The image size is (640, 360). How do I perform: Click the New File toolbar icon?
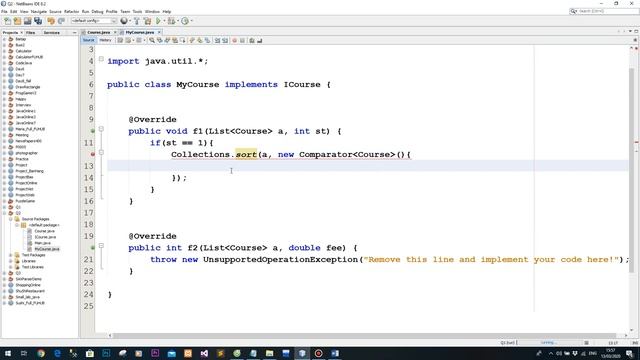pyautogui.click(x=7, y=21)
